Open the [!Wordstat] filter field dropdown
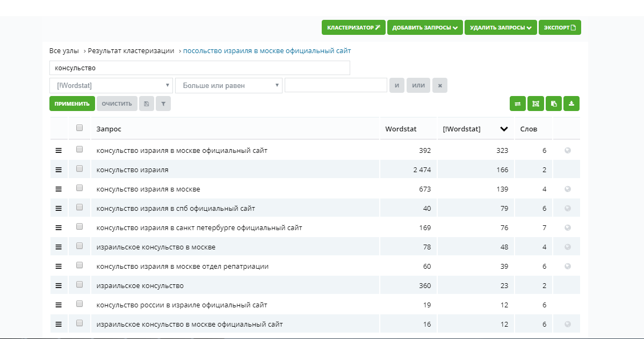This screenshot has height=339, width=644. [111, 85]
